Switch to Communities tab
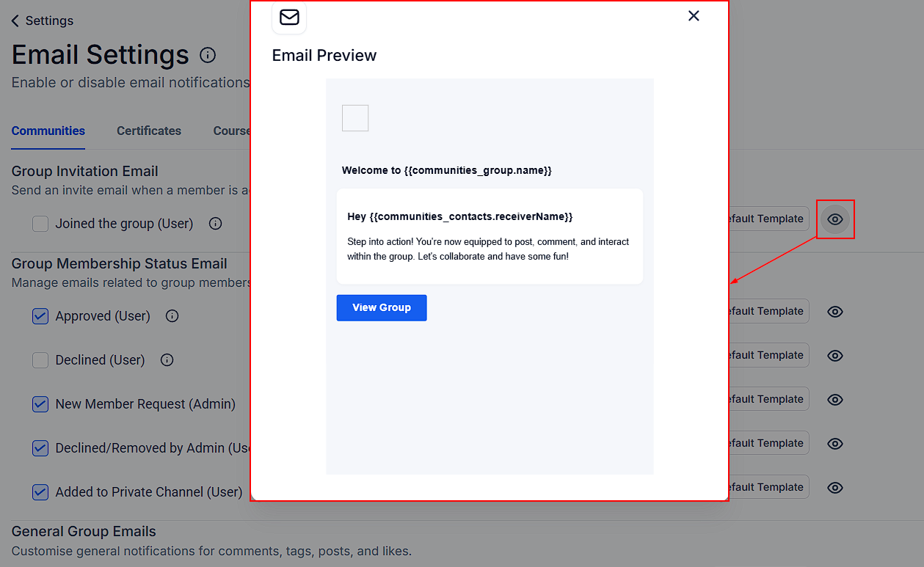Viewport: 924px width, 567px height. point(48,131)
